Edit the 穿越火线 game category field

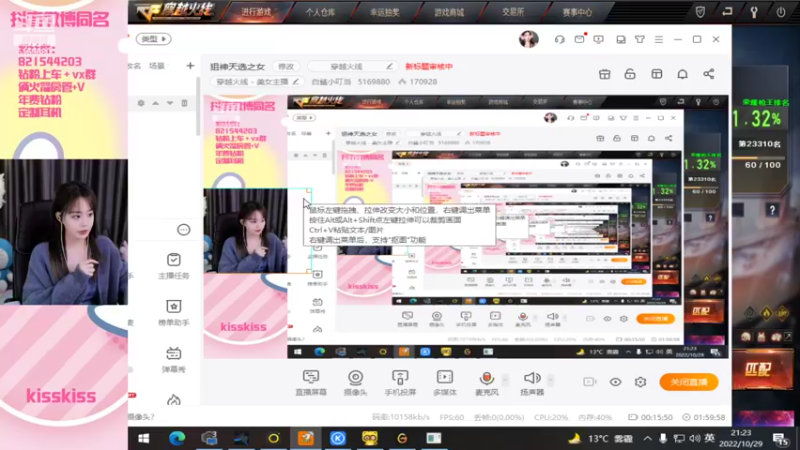(353, 66)
